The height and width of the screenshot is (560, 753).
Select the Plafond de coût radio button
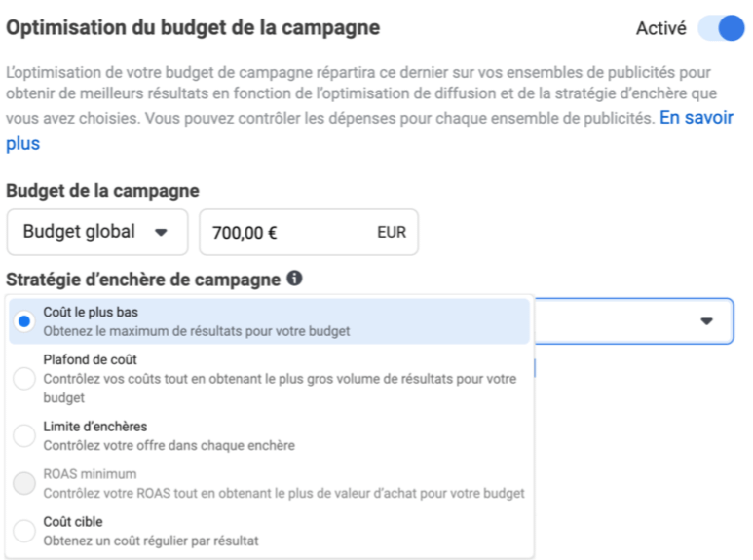click(24, 379)
